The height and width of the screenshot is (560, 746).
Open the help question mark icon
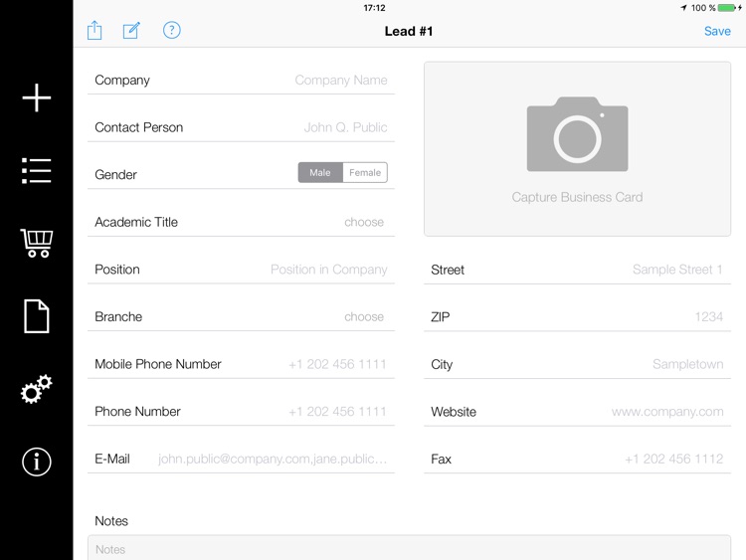pyautogui.click(x=172, y=31)
